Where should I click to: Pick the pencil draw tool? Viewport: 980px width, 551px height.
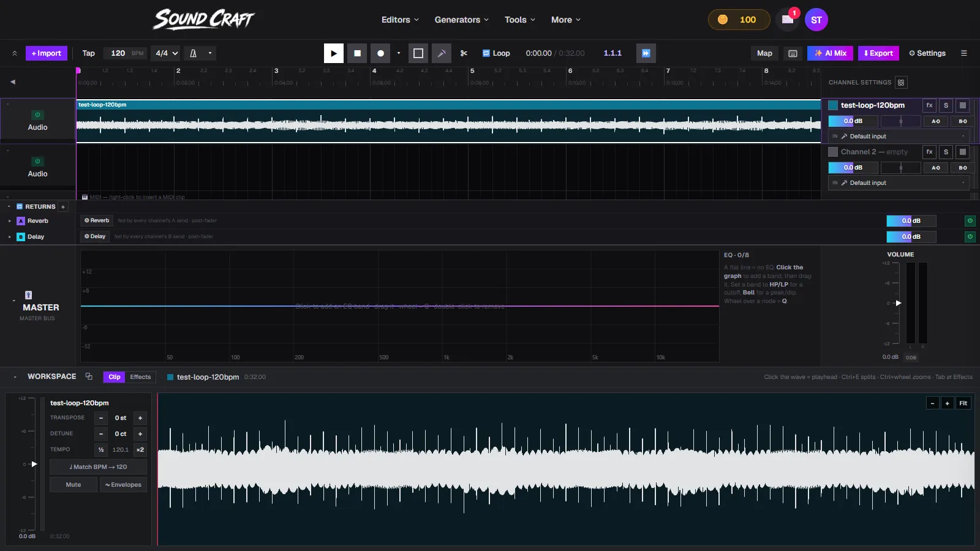click(x=441, y=53)
